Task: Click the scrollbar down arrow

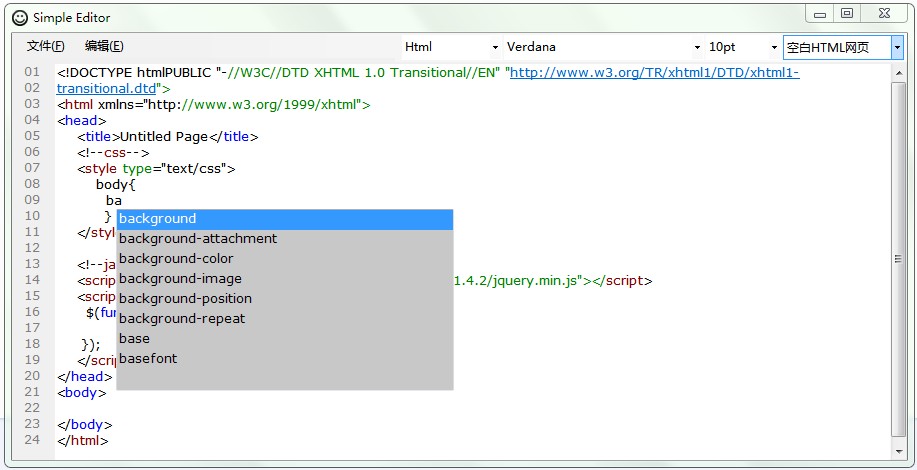Action: click(x=898, y=451)
